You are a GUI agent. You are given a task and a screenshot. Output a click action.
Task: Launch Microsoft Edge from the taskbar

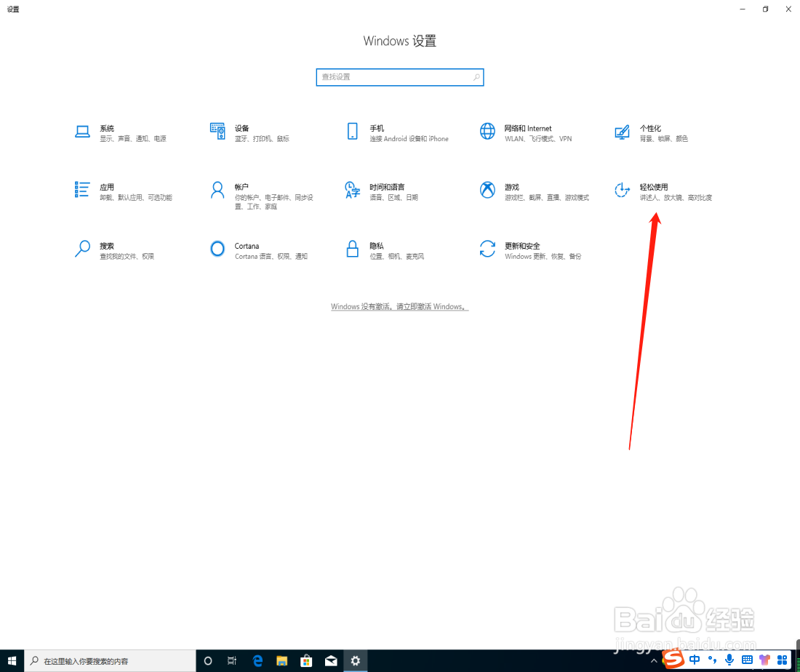tap(257, 660)
